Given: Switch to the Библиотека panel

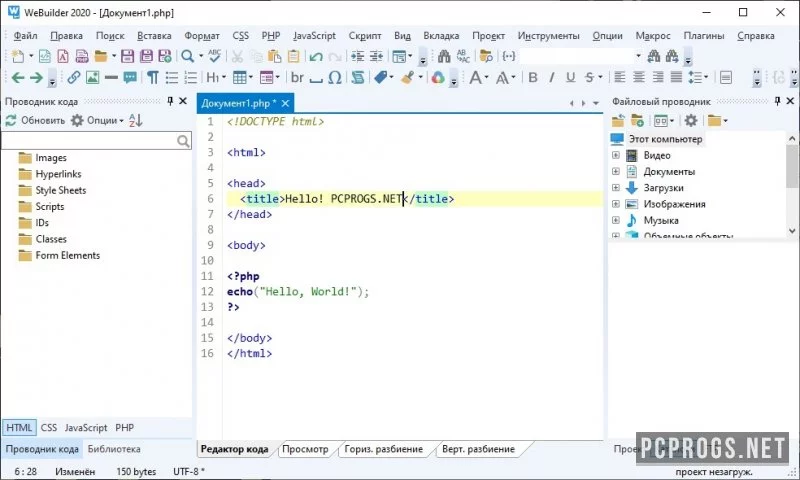Looking at the screenshot, I should pos(114,449).
